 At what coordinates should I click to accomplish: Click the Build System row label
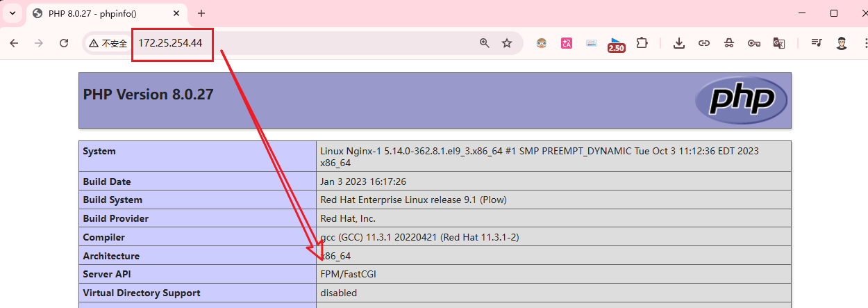click(x=112, y=200)
